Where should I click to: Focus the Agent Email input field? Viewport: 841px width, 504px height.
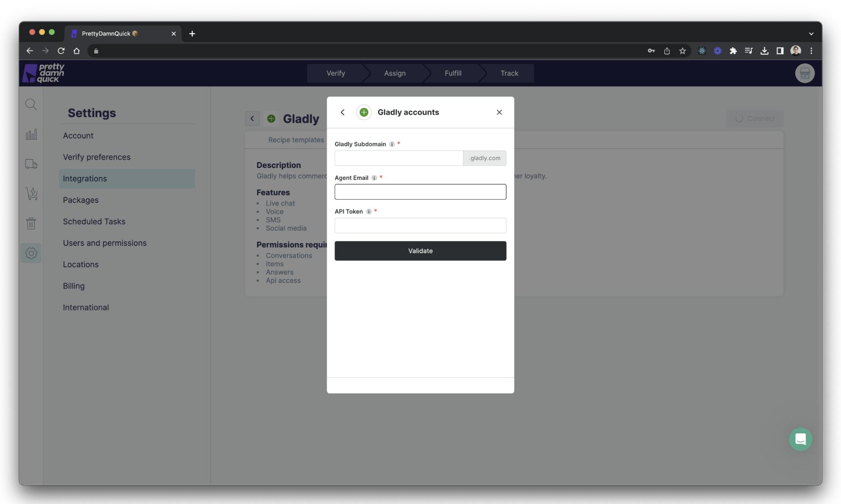[x=420, y=192]
